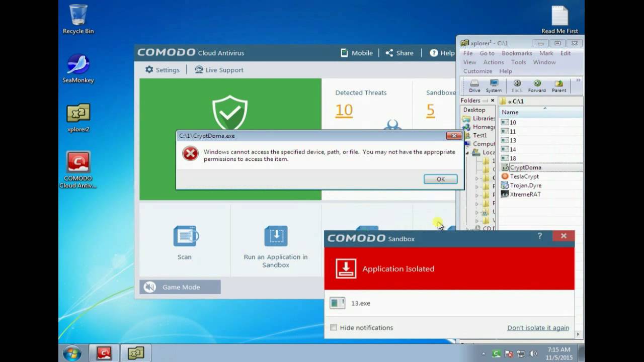Click the 13.exe file icon in popup
This screenshot has height=362, width=644.
click(x=337, y=303)
